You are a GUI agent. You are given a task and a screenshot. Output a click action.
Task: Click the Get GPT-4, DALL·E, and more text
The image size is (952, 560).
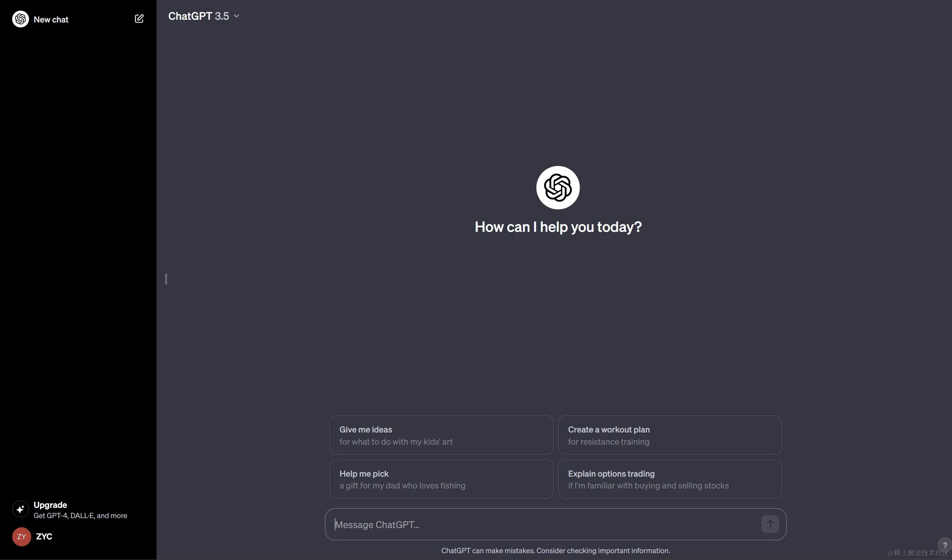[80, 515]
